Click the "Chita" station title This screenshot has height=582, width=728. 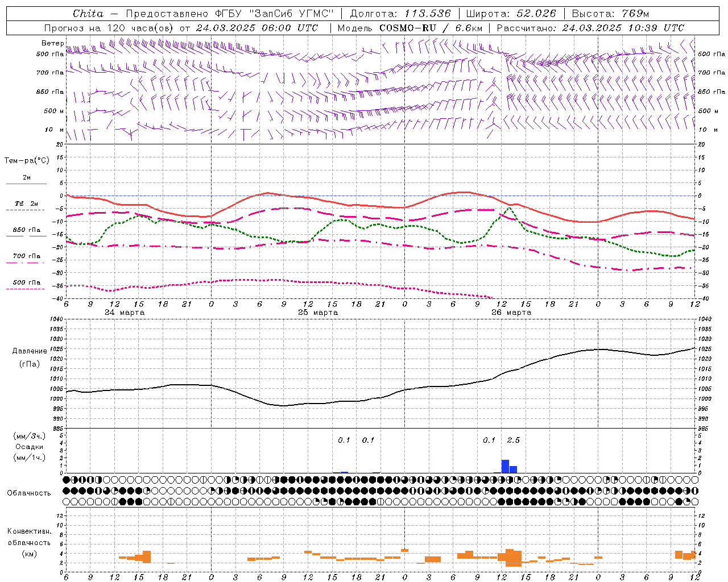(x=88, y=14)
